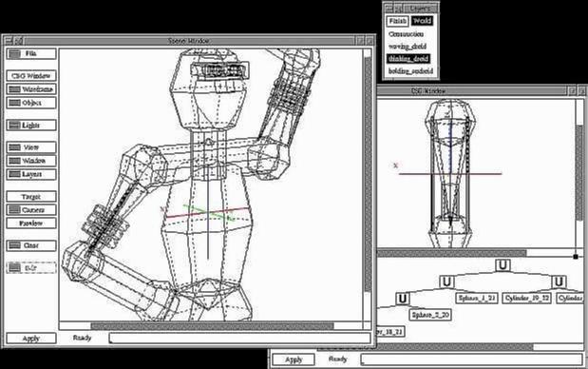
Task: Toggle the waving_droid layer visibility
Action: (408, 47)
